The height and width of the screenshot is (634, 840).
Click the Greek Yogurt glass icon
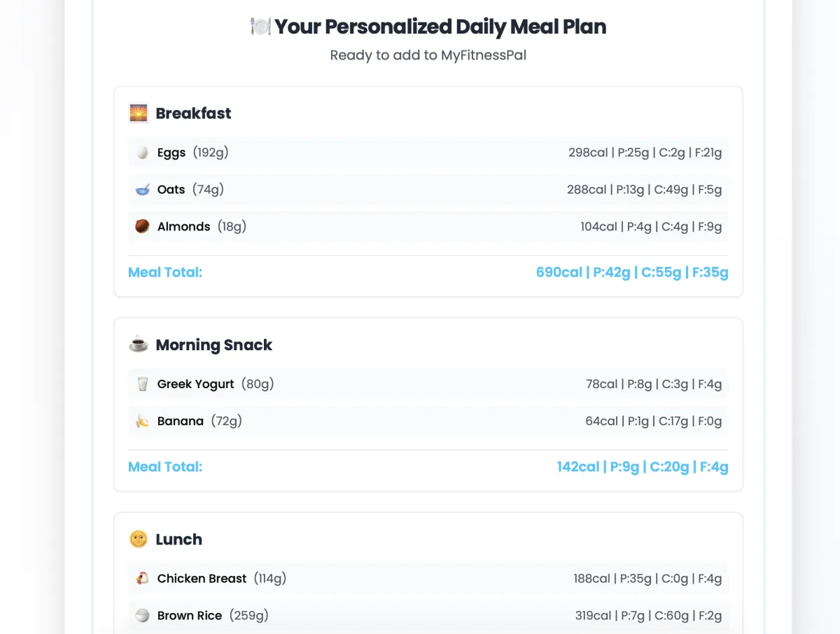[x=142, y=384]
